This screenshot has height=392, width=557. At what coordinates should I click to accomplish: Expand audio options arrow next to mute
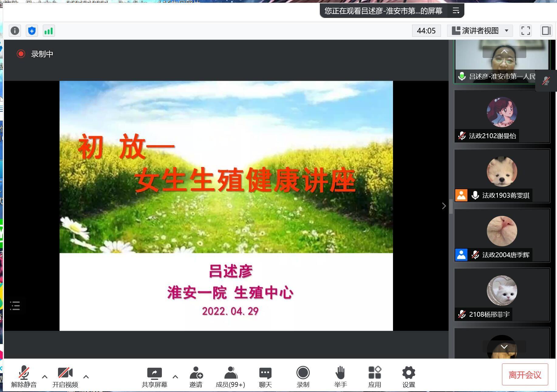coord(45,377)
